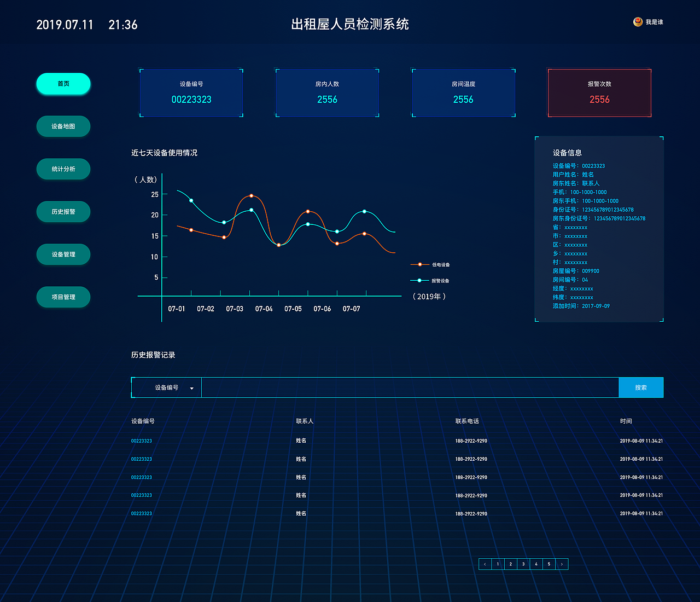Go to 设备地图 in the sidebar

63,126
